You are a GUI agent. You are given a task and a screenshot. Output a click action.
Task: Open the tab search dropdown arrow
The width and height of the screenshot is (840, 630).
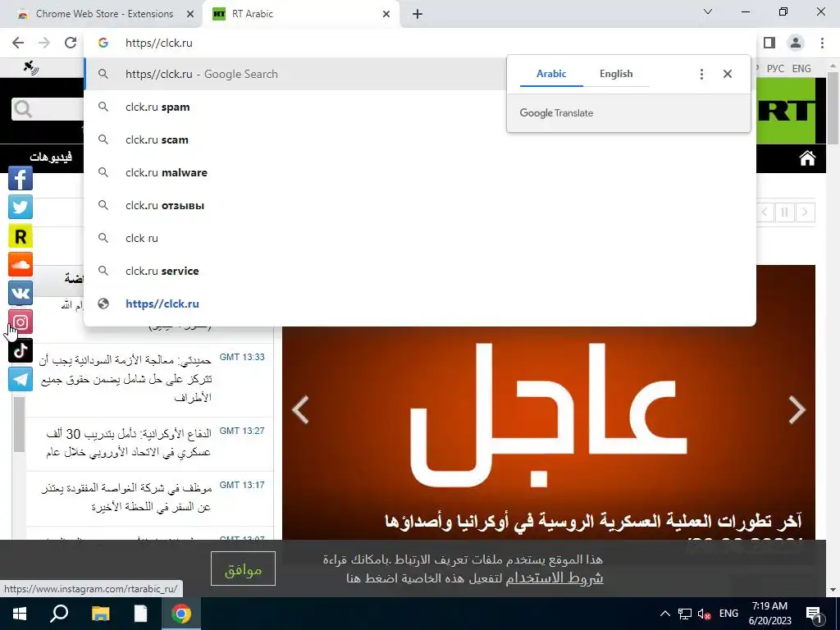pyautogui.click(x=708, y=11)
